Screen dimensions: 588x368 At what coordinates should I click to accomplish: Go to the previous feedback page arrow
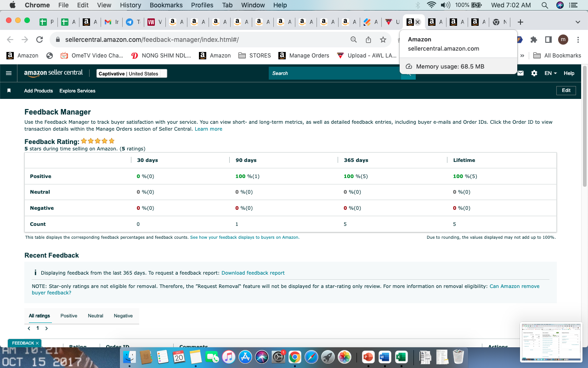pyautogui.click(x=29, y=328)
